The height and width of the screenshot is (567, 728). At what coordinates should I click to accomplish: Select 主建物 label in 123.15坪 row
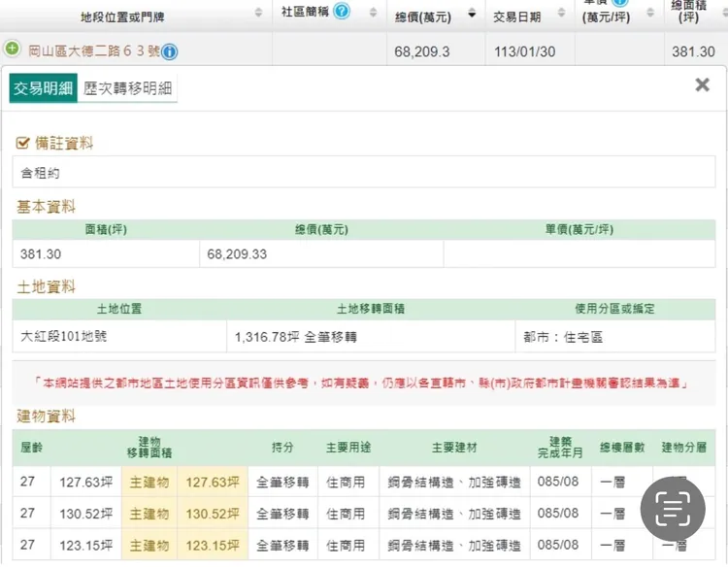(x=149, y=546)
